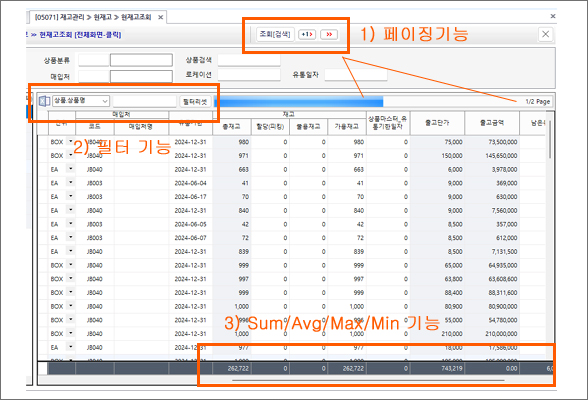Click the 재고 group header
The height and width of the screenshot is (400, 588).
(289, 114)
